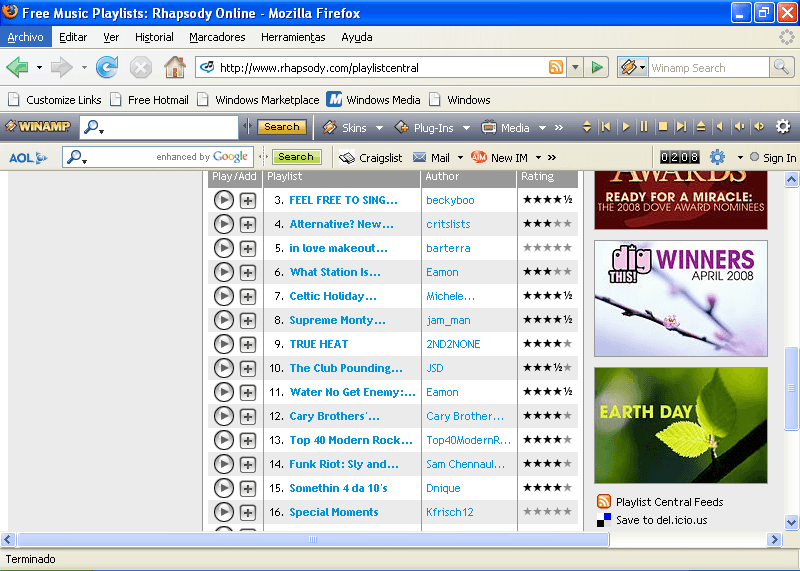The width and height of the screenshot is (800, 571).
Task: Expand the Winamp Skins dropdown
Action: [x=379, y=128]
